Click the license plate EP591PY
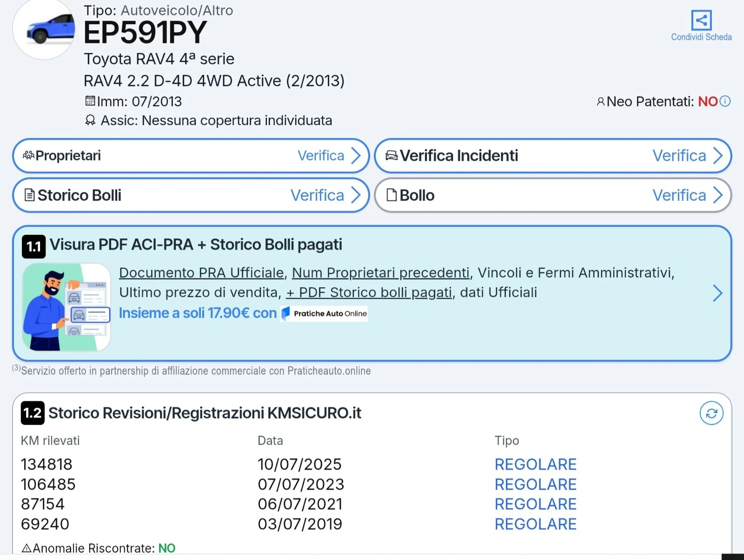The height and width of the screenshot is (560, 744). [145, 33]
